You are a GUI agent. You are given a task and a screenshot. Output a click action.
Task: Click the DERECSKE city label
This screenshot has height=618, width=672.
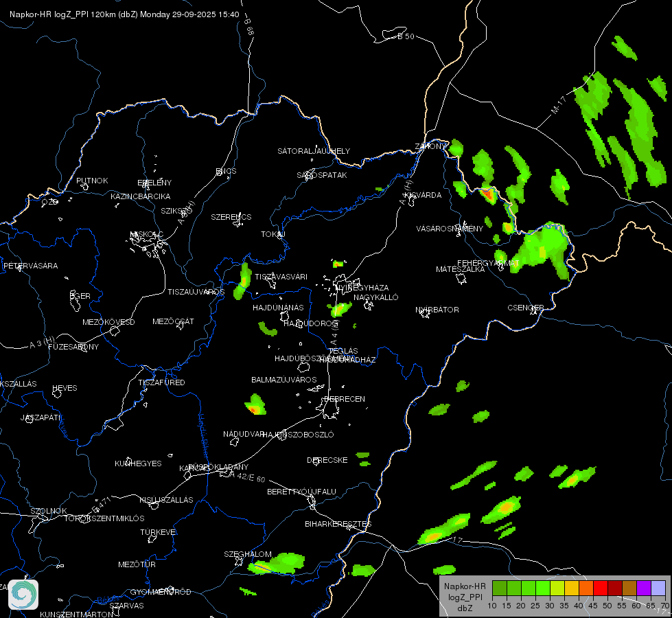pos(327,460)
